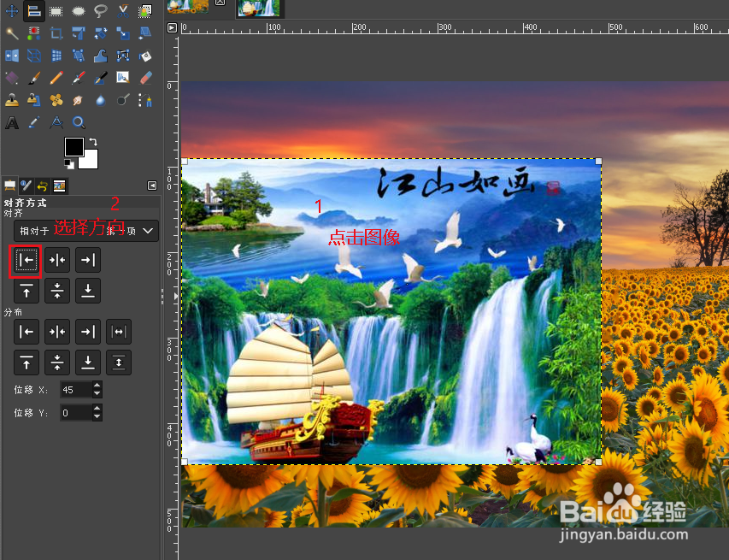The image size is (729, 560).
Task: Choose the Crop tool
Action: (56, 32)
